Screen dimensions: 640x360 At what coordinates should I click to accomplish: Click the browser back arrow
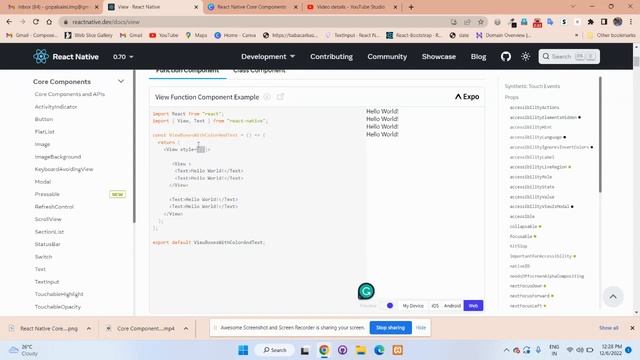pos(9,22)
